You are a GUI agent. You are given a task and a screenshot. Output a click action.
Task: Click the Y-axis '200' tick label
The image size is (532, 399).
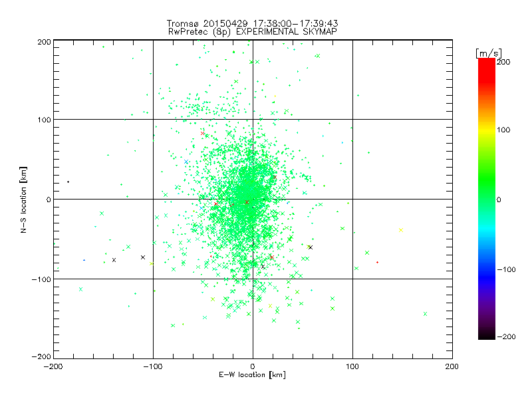(44, 42)
